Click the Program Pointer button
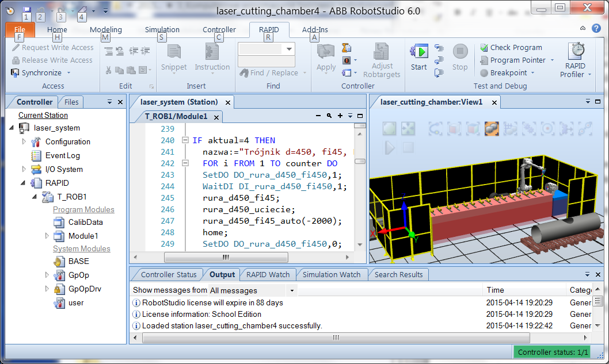The image size is (609, 364). [516, 60]
